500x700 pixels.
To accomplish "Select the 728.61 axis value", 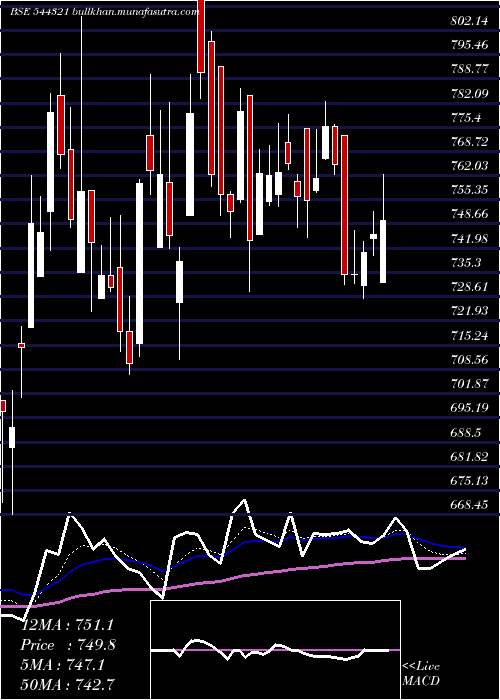I will 469,287.
